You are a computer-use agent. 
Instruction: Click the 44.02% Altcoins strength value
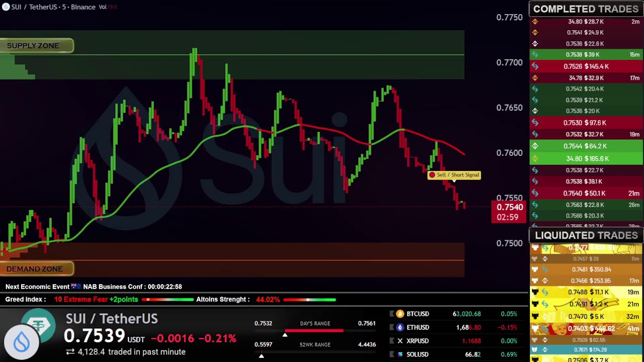[268, 300]
